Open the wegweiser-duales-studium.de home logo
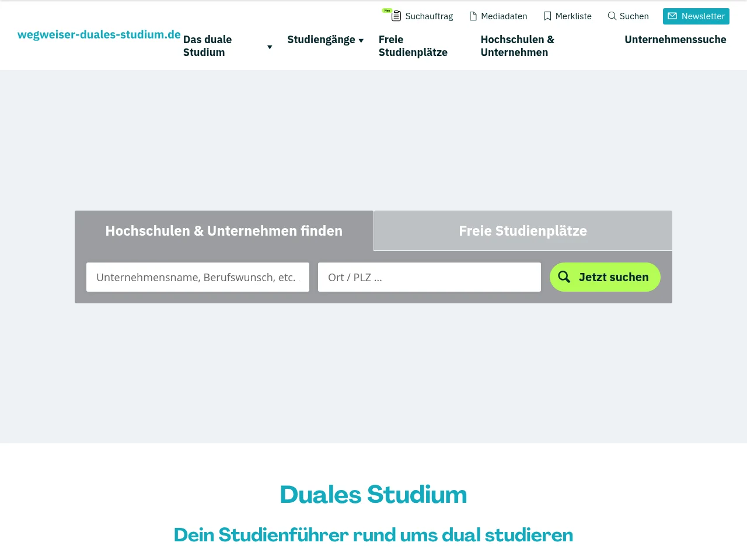Screen dimensions: 747x560 [x=99, y=34]
